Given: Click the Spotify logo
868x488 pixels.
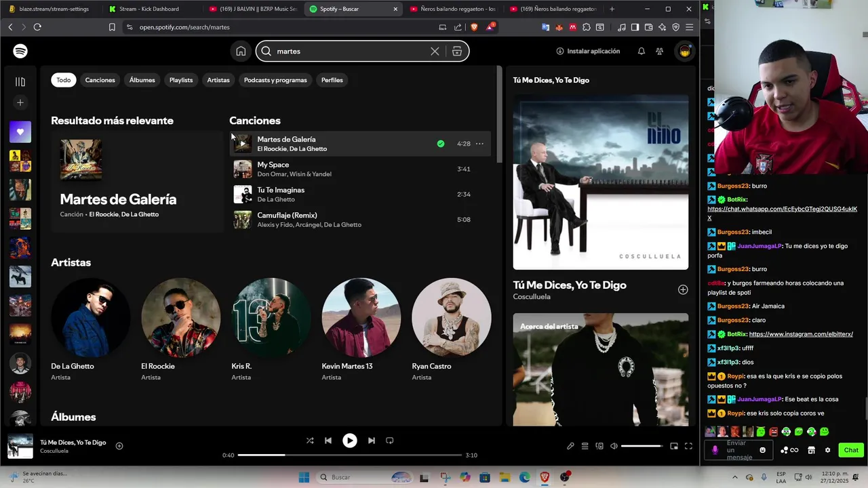Looking at the screenshot, I should point(20,51).
